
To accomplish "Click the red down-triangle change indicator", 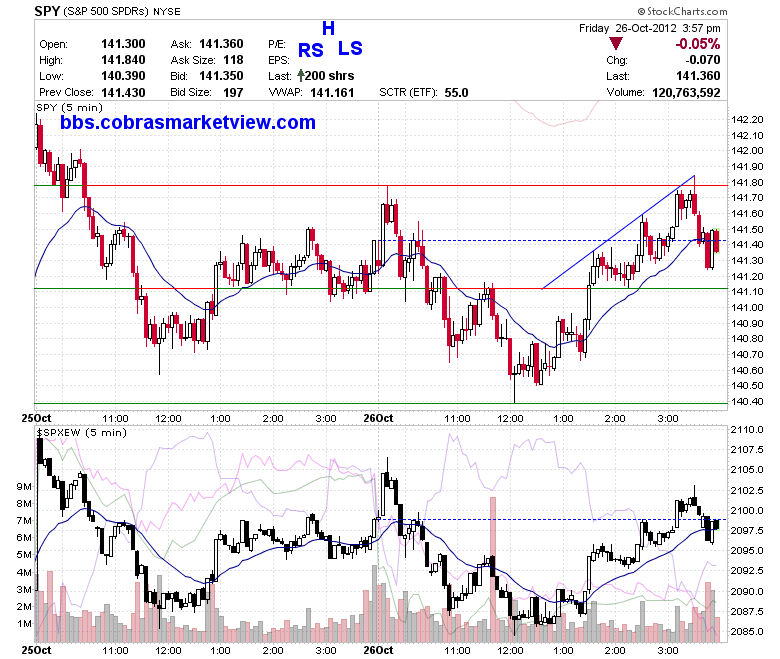I will tap(616, 44).
